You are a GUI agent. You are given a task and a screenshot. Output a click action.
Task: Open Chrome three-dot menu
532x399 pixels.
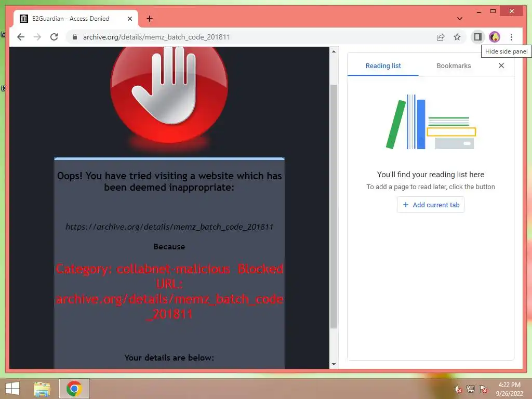click(511, 37)
